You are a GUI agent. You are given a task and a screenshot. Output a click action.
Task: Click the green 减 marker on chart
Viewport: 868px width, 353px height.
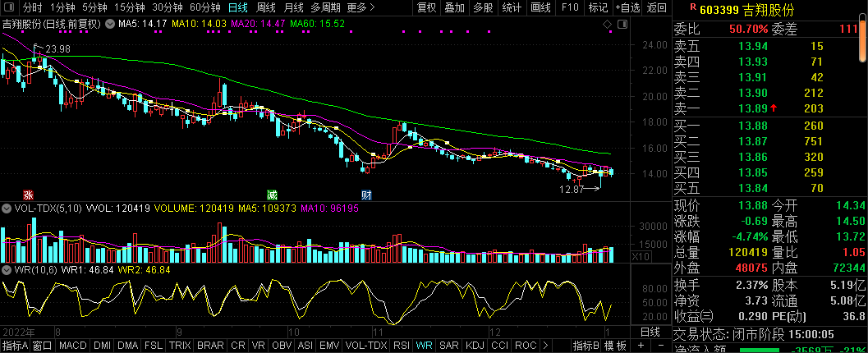tap(271, 195)
